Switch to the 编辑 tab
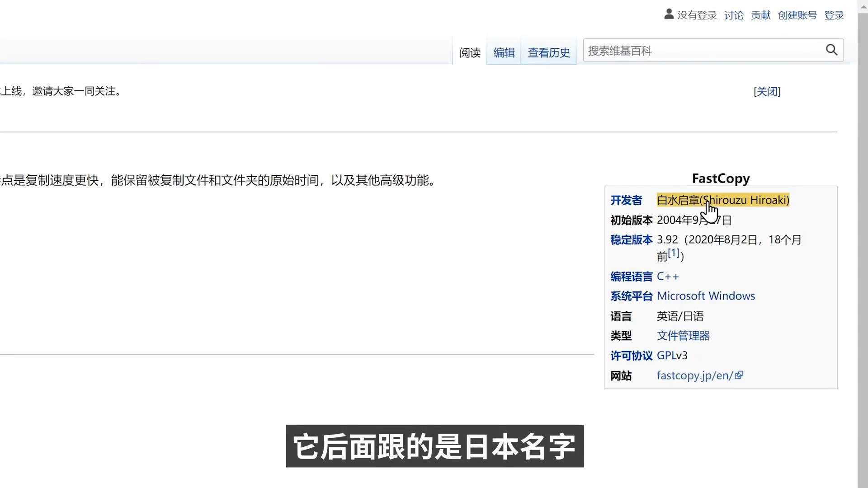 click(x=504, y=53)
